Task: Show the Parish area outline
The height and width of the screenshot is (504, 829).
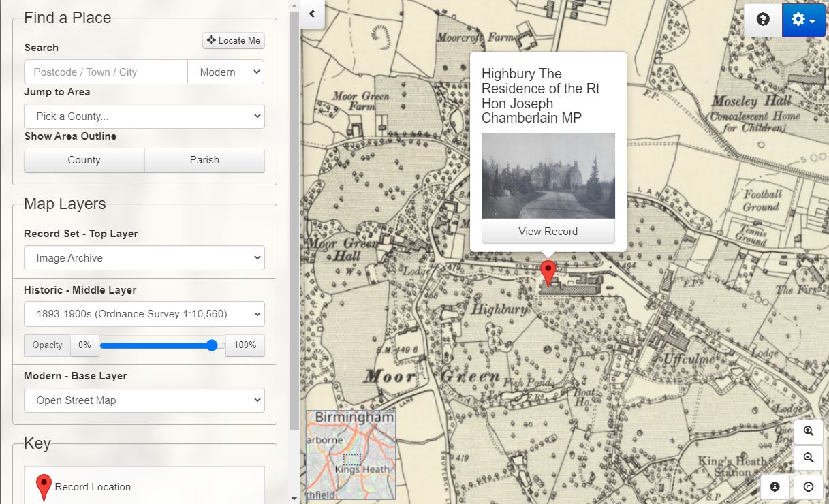Action: click(x=204, y=160)
